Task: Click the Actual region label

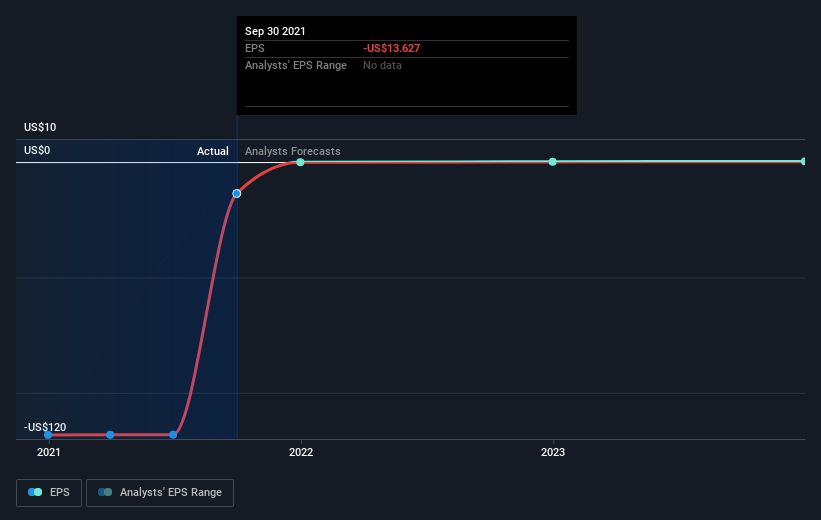Action: point(213,151)
